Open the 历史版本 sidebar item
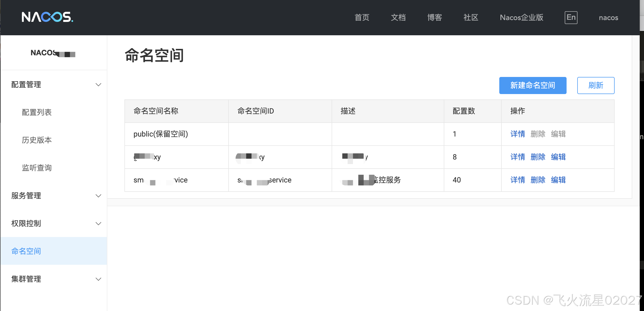Viewport: 644px width, 311px height. coord(37,140)
